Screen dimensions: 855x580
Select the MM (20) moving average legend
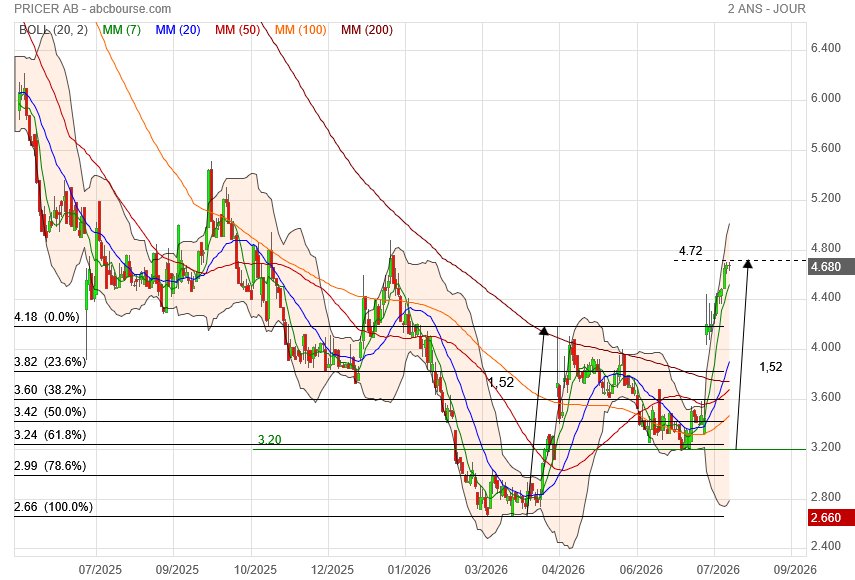point(178,29)
